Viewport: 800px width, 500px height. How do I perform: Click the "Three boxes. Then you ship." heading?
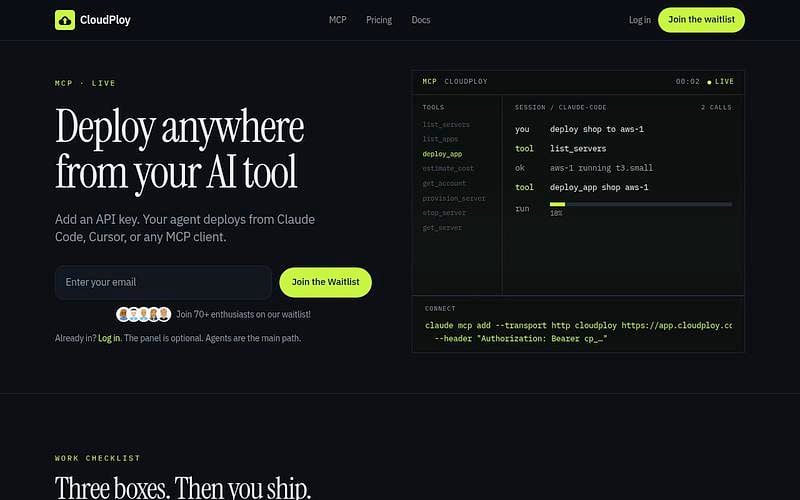tap(183, 488)
